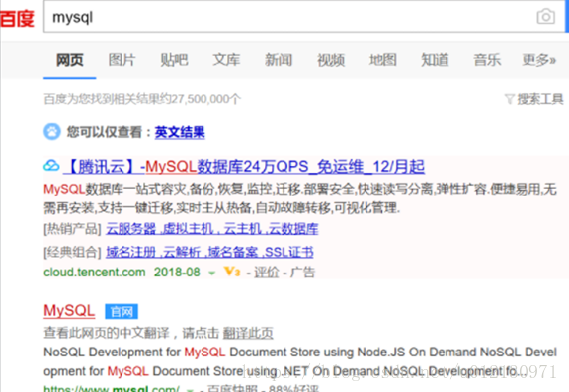Click the 英文结果 link
The height and width of the screenshot is (392, 569).
tap(180, 132)
